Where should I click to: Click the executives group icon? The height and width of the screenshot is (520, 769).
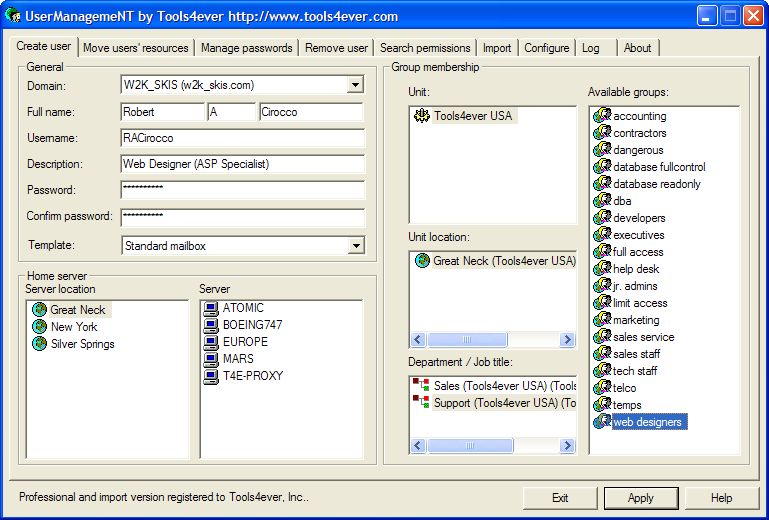click(x=602, y=235)
